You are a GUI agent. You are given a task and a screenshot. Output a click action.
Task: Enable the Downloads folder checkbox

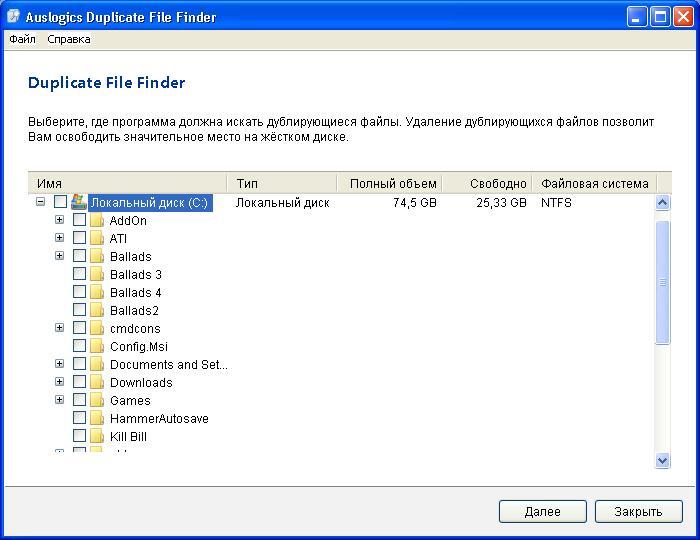(79, 382)
